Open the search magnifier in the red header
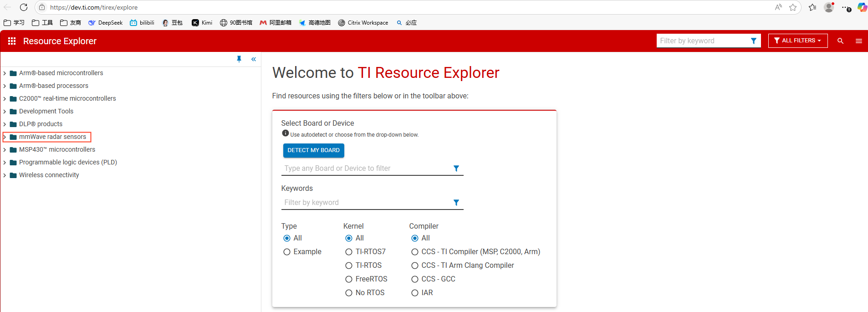The image size is (868, 312). (841, 41)
